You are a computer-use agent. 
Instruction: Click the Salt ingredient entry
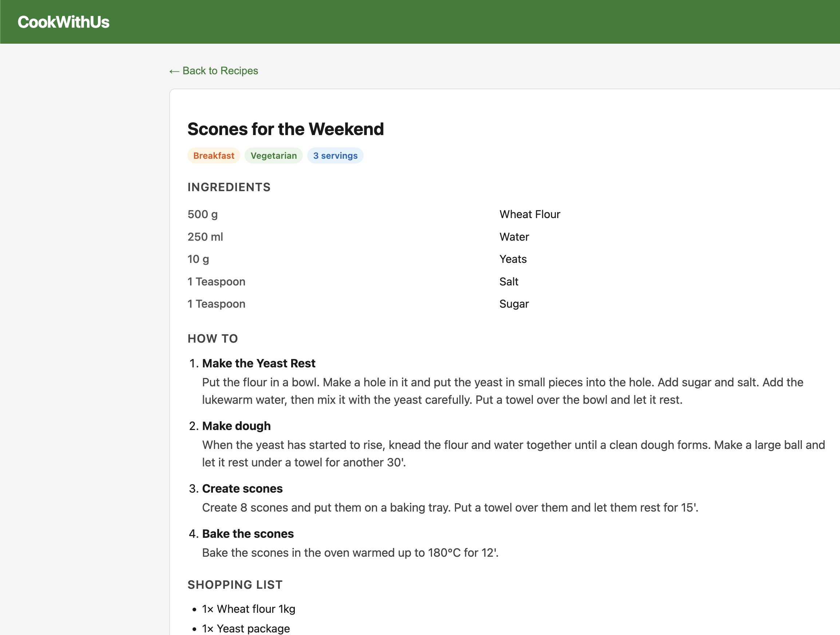508,281
